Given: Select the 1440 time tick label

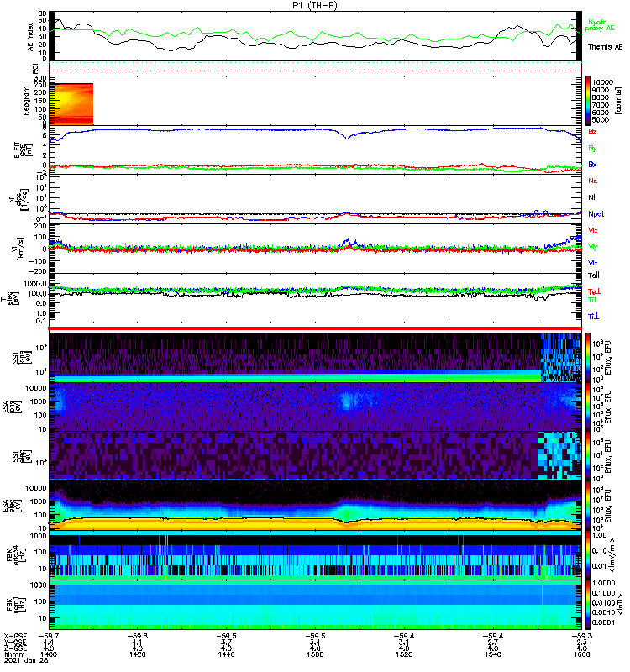Looking at the screenshot, I should 226,654.
